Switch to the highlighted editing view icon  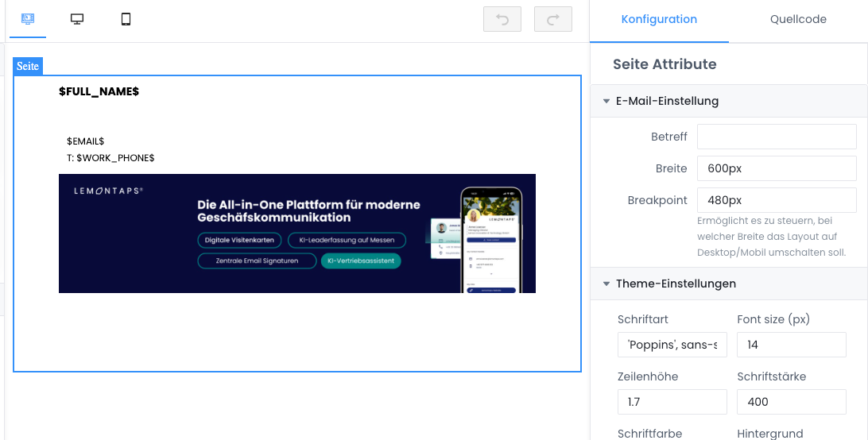[28, 19]
